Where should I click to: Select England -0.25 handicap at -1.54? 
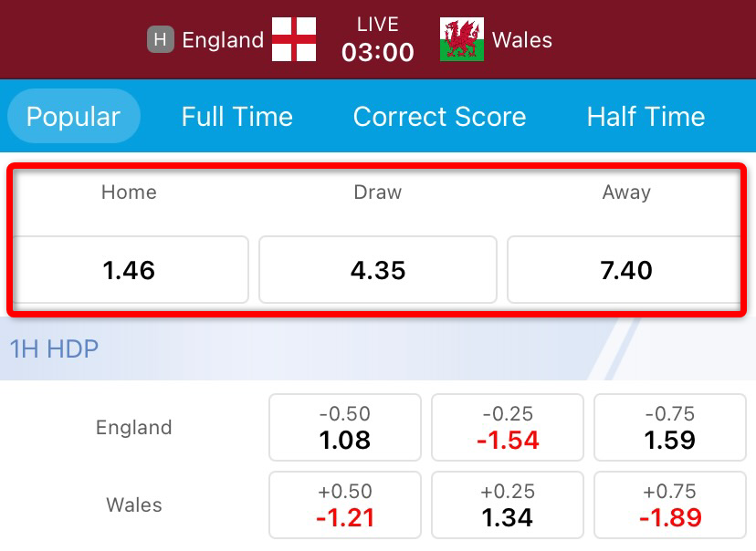[508, 428]
